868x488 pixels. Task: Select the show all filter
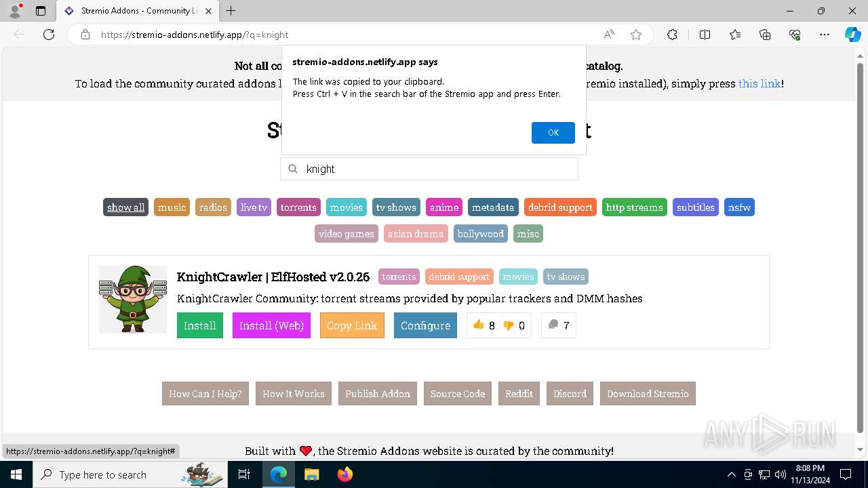[125, 207]
